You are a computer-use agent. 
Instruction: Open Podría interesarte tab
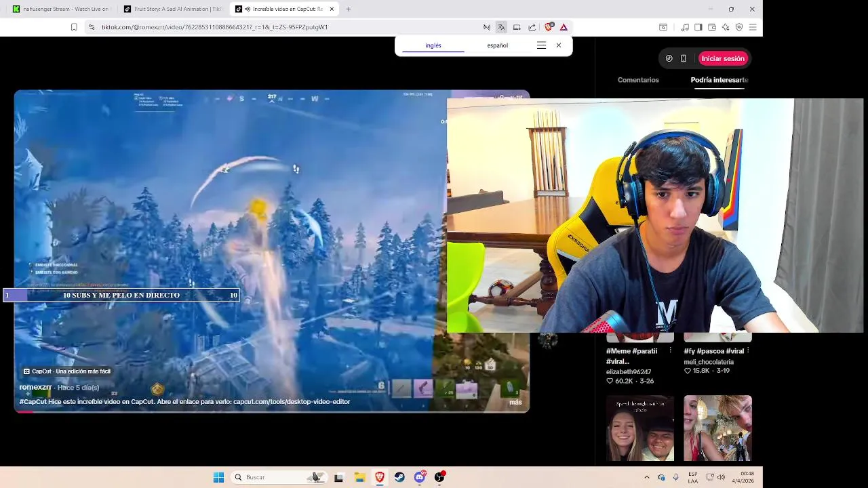click(719, 80)
